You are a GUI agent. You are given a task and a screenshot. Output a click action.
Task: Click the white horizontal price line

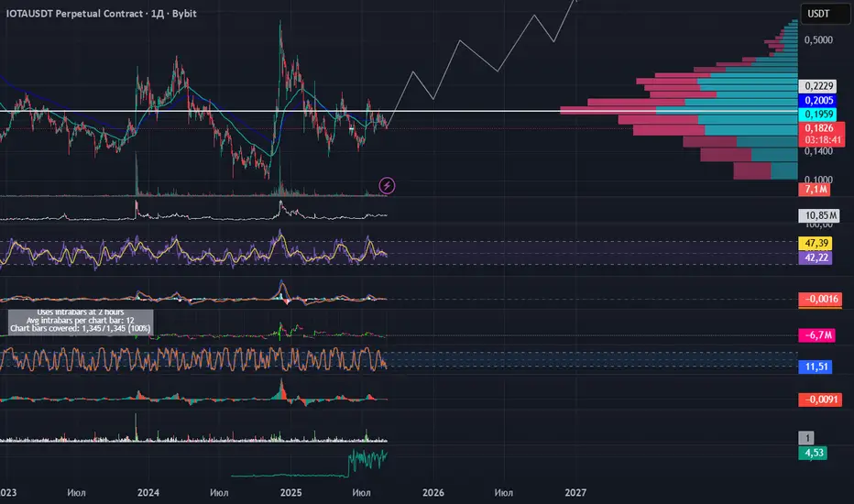(x=399, y=111)
